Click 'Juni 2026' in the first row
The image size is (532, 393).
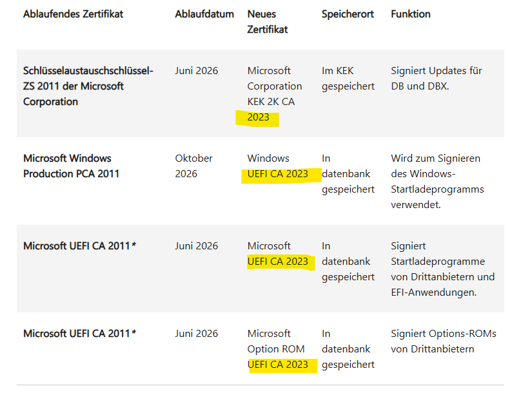(196, 70)
